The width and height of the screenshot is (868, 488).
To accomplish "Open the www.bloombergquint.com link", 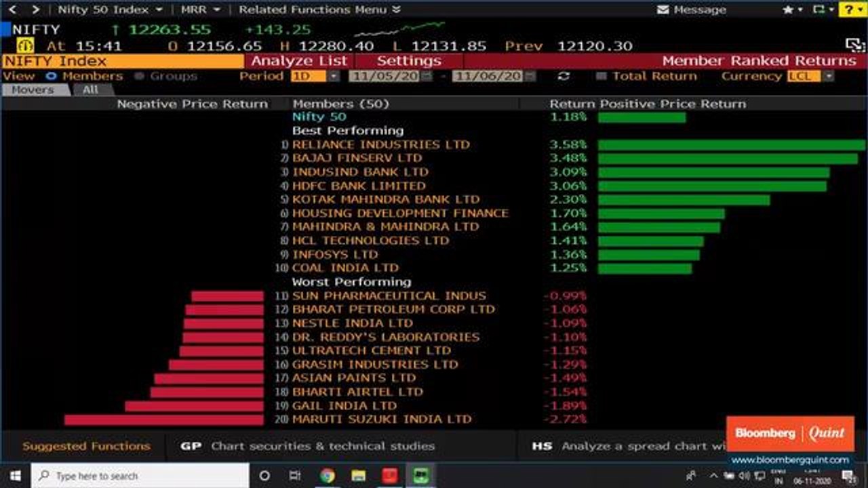I will tap(790, 460).
